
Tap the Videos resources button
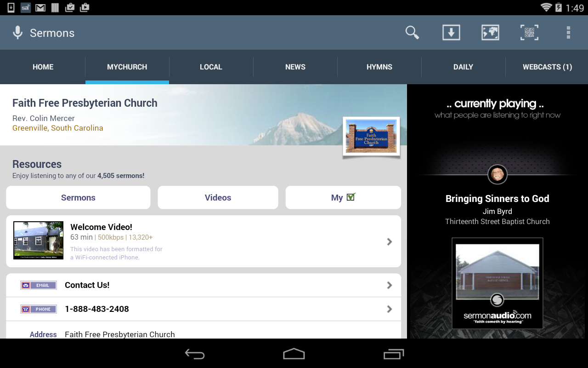[x=218, y=197]
